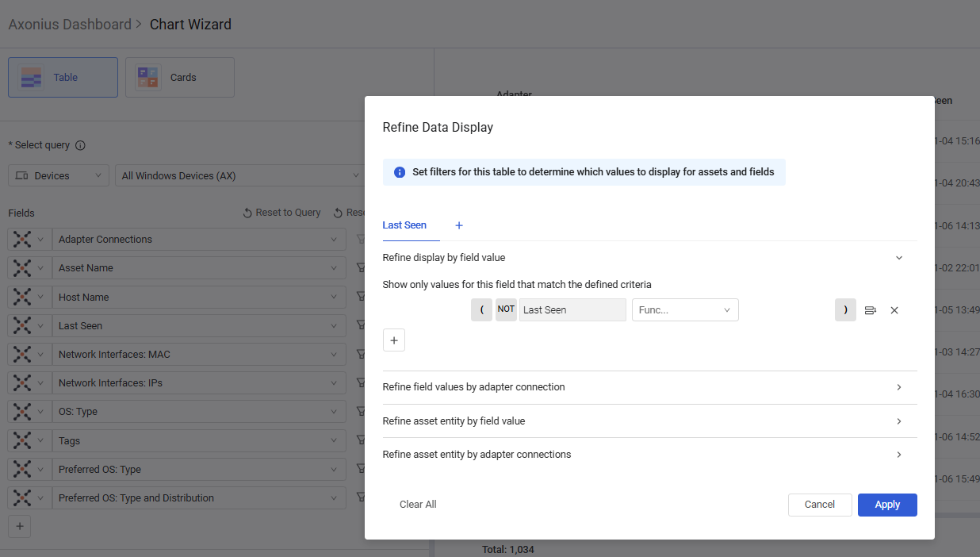The width and height of the screenshot is (980, 557).
Task: Apply the refine data filters
Action: pos(887,505)
